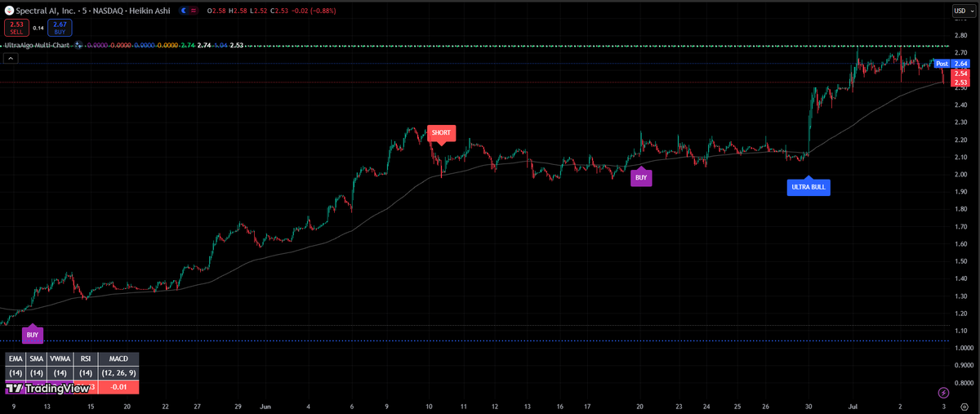Click the Spectral AI symbol logo icon
980x414 pixels.
tap(10, 11)
